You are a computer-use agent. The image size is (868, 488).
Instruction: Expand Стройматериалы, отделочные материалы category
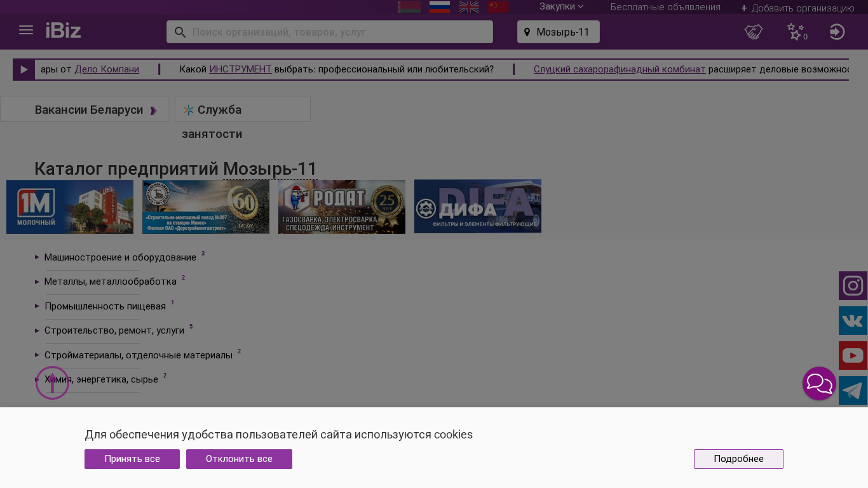138,355
